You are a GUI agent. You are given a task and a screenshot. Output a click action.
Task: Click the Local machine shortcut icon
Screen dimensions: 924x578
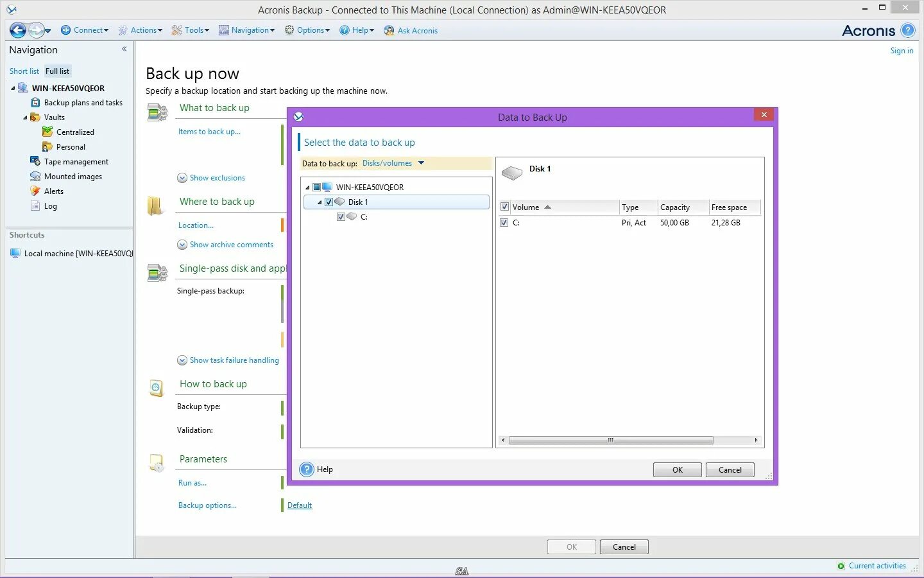pyautogui.click(x=15, y=253)
